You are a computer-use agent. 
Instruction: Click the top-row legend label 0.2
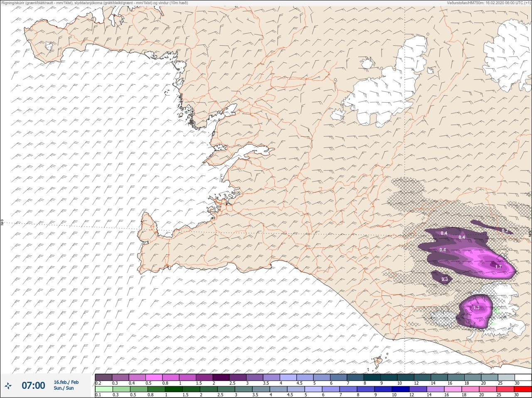(98, 383)
